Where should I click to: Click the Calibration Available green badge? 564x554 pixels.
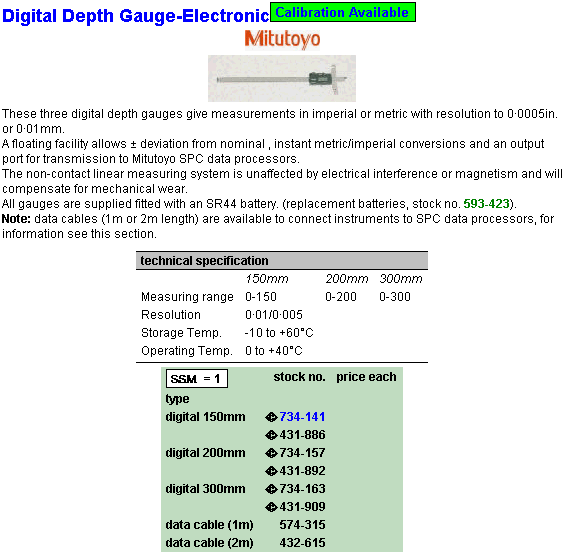click(343, 12)
